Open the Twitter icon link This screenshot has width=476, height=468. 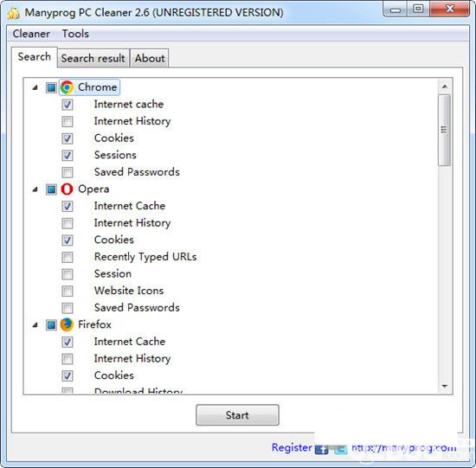(x=341, y=449)
